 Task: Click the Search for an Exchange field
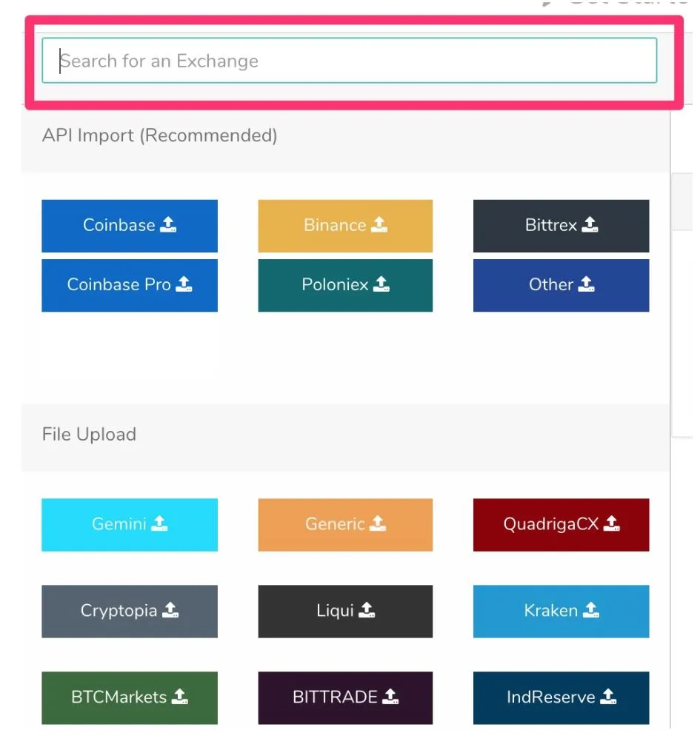349,61
